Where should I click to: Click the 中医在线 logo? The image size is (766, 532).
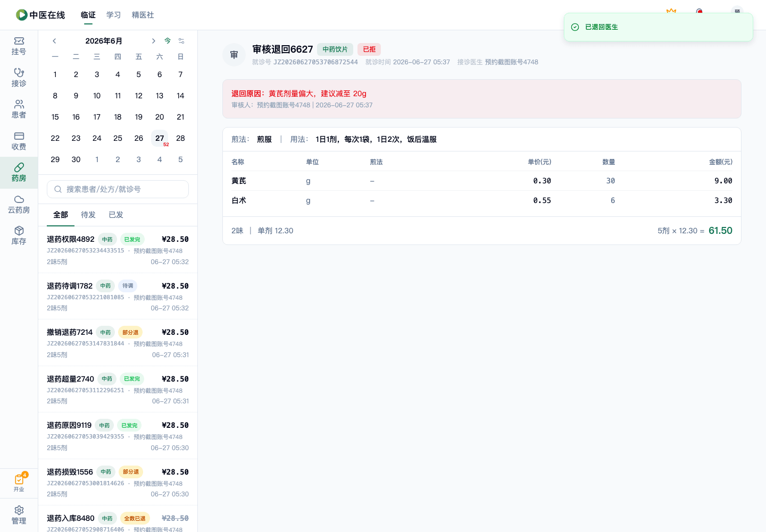[x=40, y=15]
